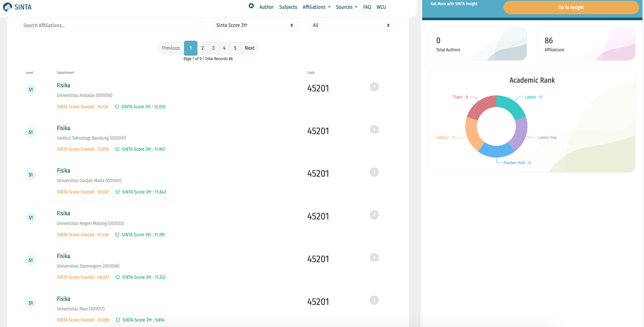Screen dimensions: 644x327
Task: Go to page 4
Action: coord(224,48)
